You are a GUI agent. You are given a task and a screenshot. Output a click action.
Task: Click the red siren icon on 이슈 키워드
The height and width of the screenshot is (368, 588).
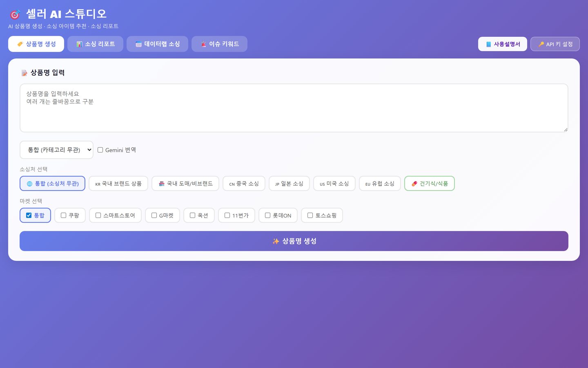(203, 44)
